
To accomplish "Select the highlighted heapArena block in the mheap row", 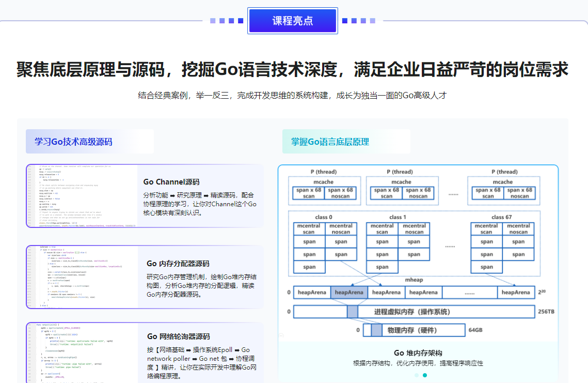I will click(348, 292).
